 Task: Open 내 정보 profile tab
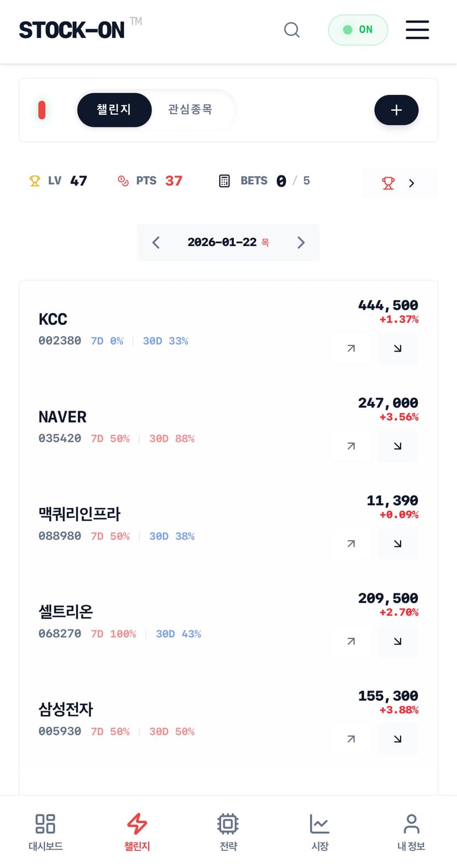[411, 832]
